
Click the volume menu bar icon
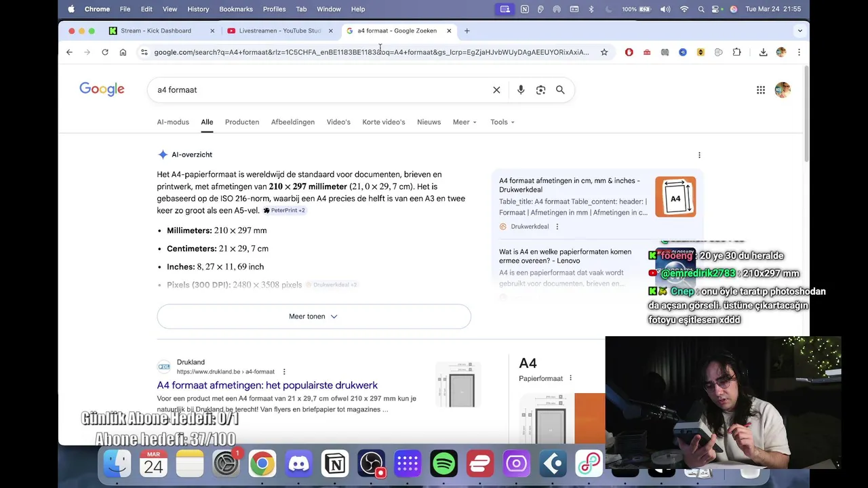[x=665, y=9]
